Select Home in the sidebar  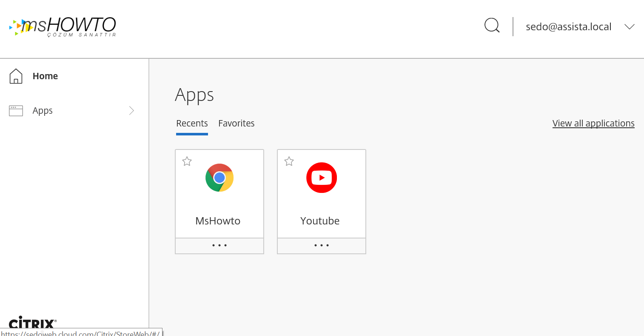(x=45, y=76)
